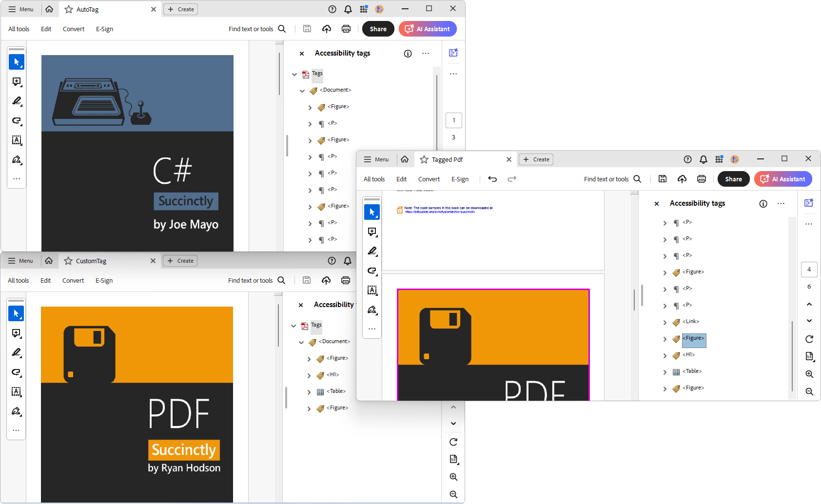Open AI Assistant in AutoTag window
821x504 pixels.
pos(428,29)
